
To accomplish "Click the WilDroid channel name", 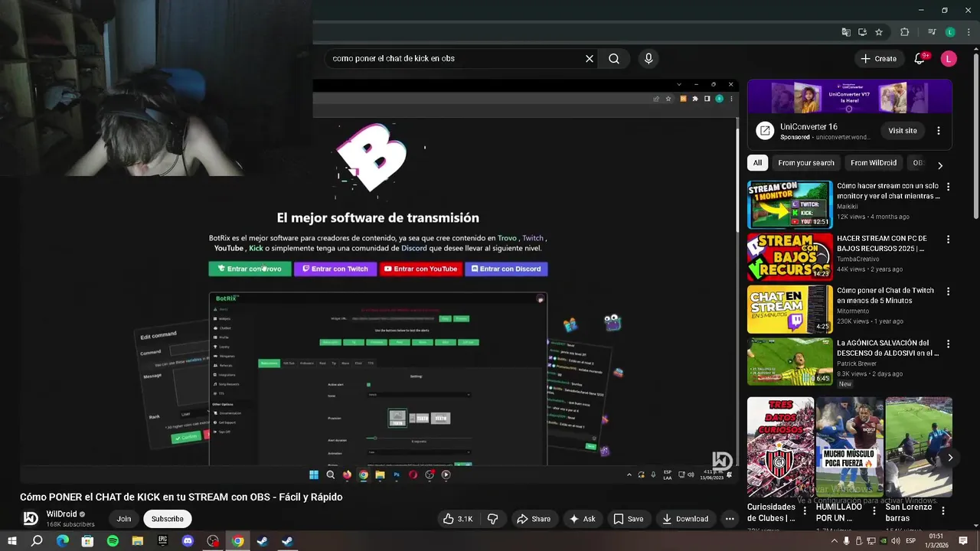I will (x=61, y=514).
